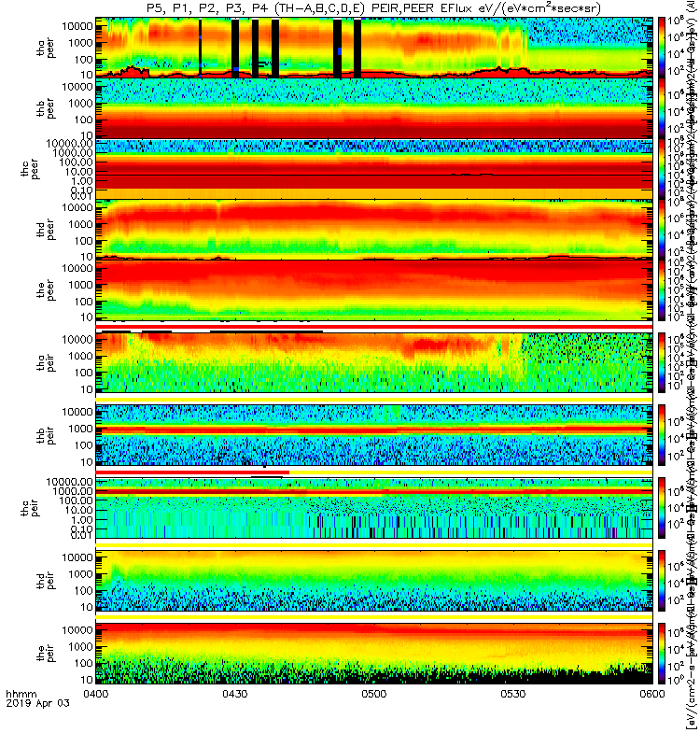The height and width of the screenshot is (747, 700).
Task: Select the 'thb peir' panel label
Action: [46, 436]
